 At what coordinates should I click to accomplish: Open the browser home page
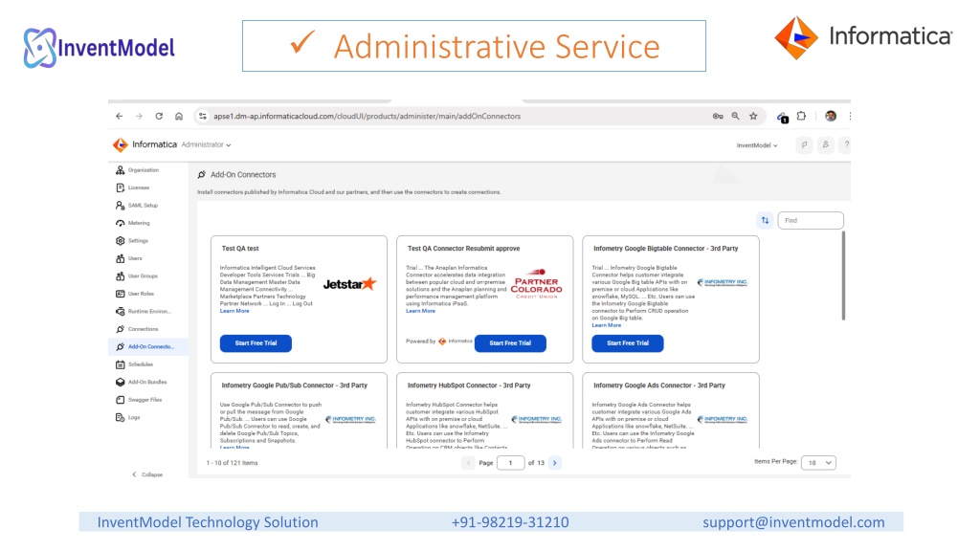[x=179, y=116]
